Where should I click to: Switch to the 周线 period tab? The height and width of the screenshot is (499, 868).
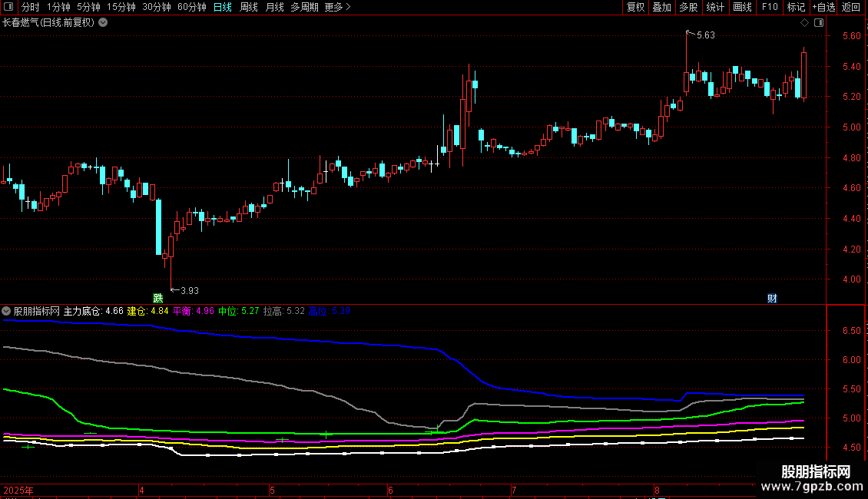tap(249, 7)
